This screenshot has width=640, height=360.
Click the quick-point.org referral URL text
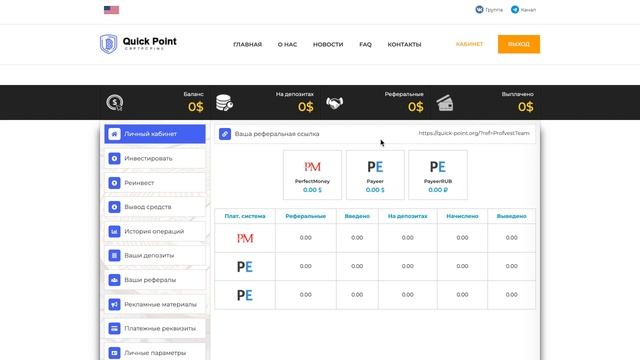tap(474, 133)
